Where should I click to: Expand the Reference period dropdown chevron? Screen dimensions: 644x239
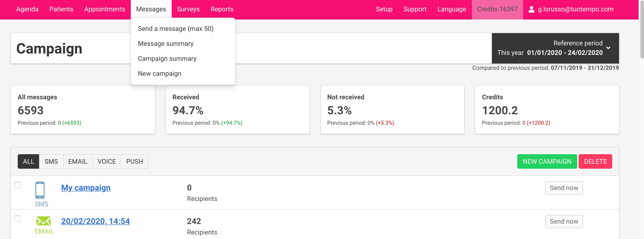[x=608, y=48]
